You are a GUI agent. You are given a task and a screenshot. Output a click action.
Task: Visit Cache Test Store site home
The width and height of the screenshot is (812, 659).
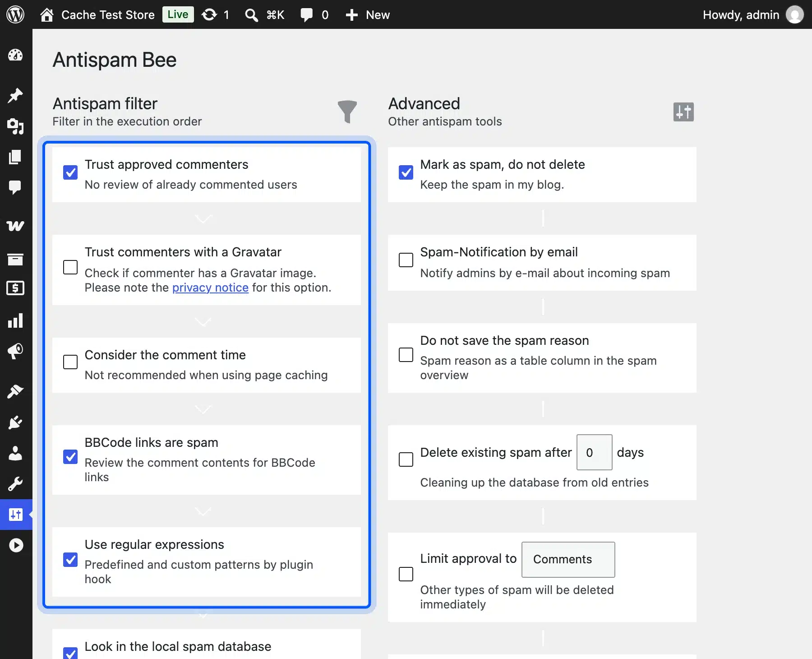tap(47, 14)
